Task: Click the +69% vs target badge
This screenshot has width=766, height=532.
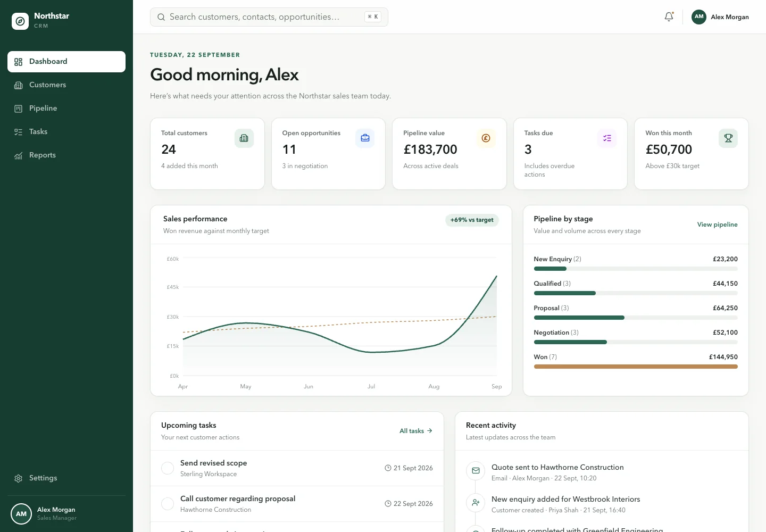Action: (472, 220)
